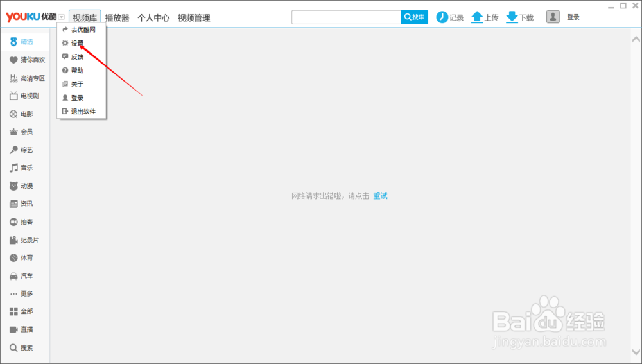Open the 视频管理 video management tab
Image resolution: width=642 pixels, height=364 pixels.
click(x=194, y=18)
